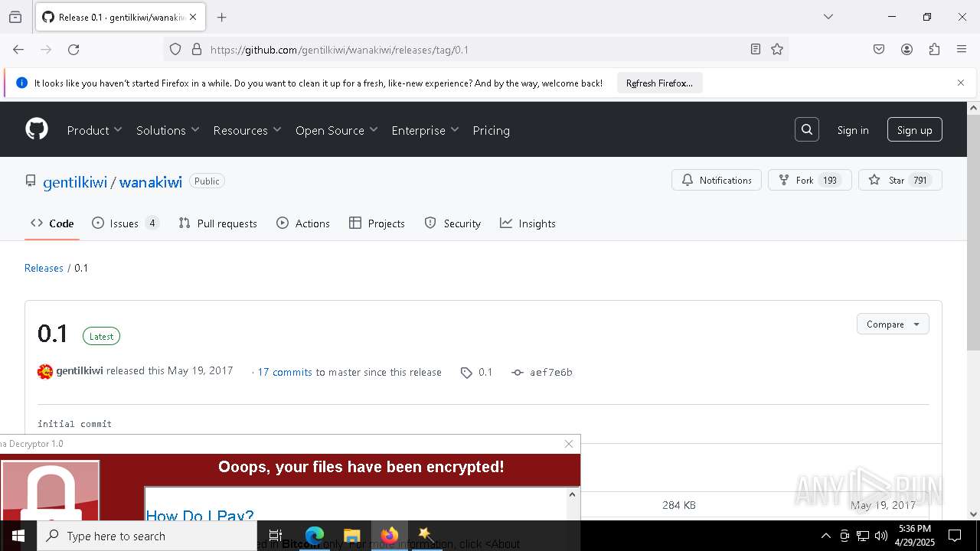Click the gentilkiwi author name
This screenshot has height=551, width=980.
point(80,370)
